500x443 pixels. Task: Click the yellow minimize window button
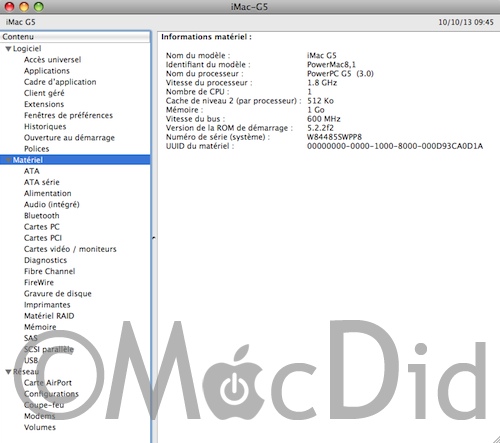(24, 6)
